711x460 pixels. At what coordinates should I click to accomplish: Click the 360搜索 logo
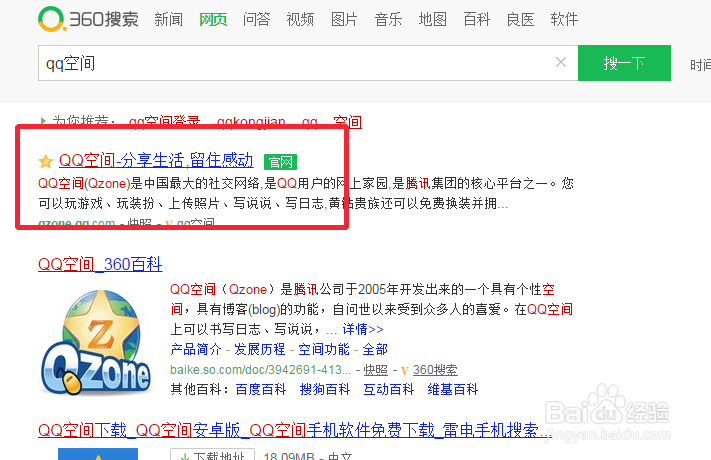coord(88,19)
